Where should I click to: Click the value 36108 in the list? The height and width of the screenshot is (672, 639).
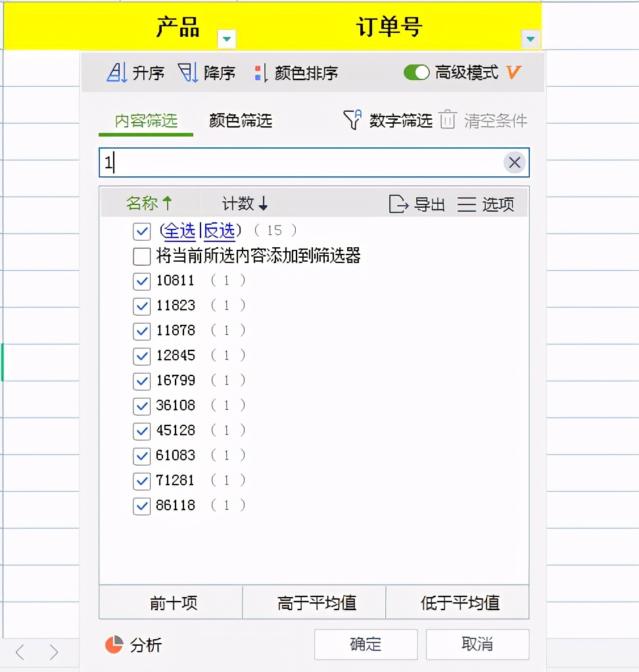pos(176,405)
